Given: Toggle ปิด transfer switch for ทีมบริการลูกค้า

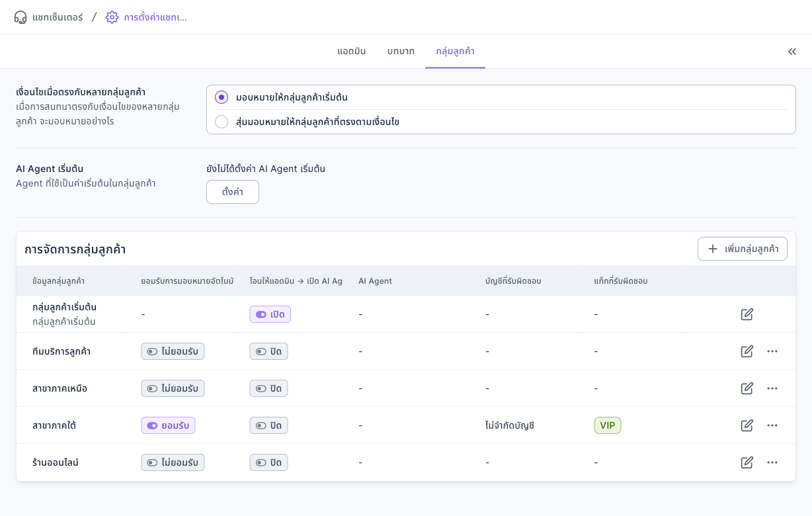Looking at the screenshot, I should point(269,351).
